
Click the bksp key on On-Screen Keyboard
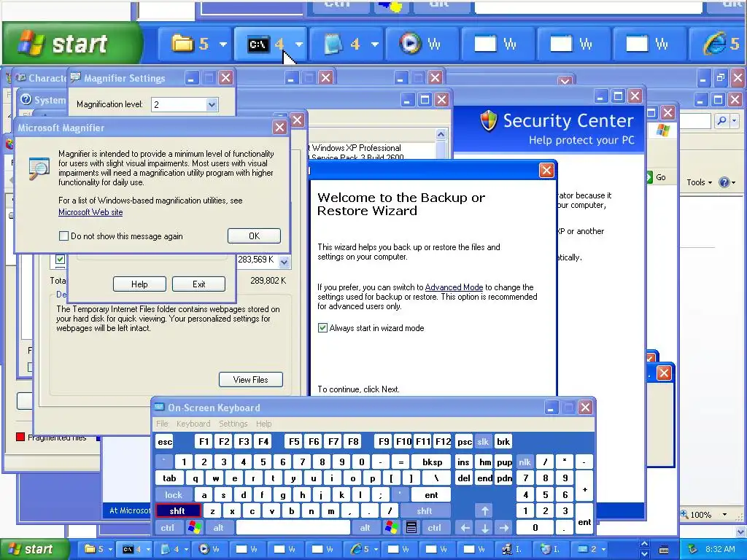point(432,462)
